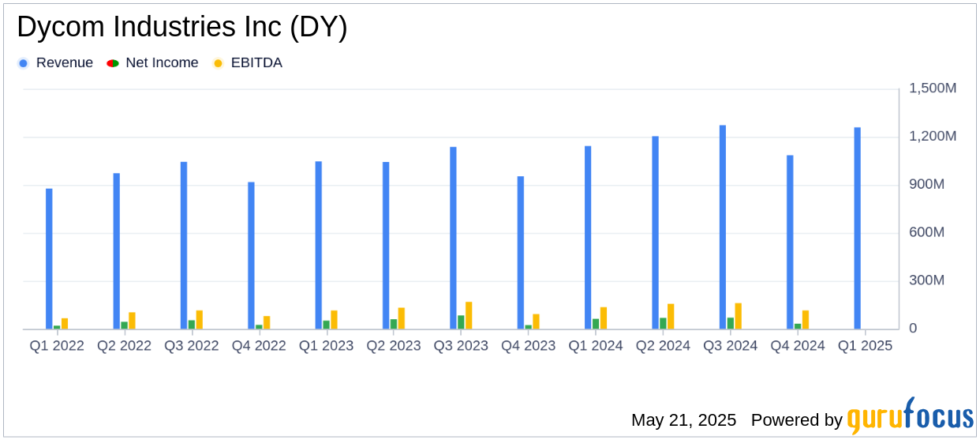Click the Q2 2024 yellow EBITDA bar
Screen dimensions: 980x440
click(671, 317)
